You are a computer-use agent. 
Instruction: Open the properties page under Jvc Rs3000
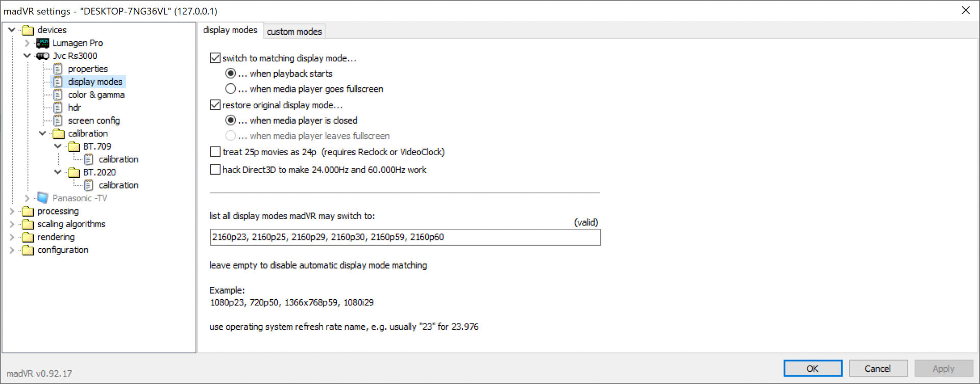pos(88,68)
